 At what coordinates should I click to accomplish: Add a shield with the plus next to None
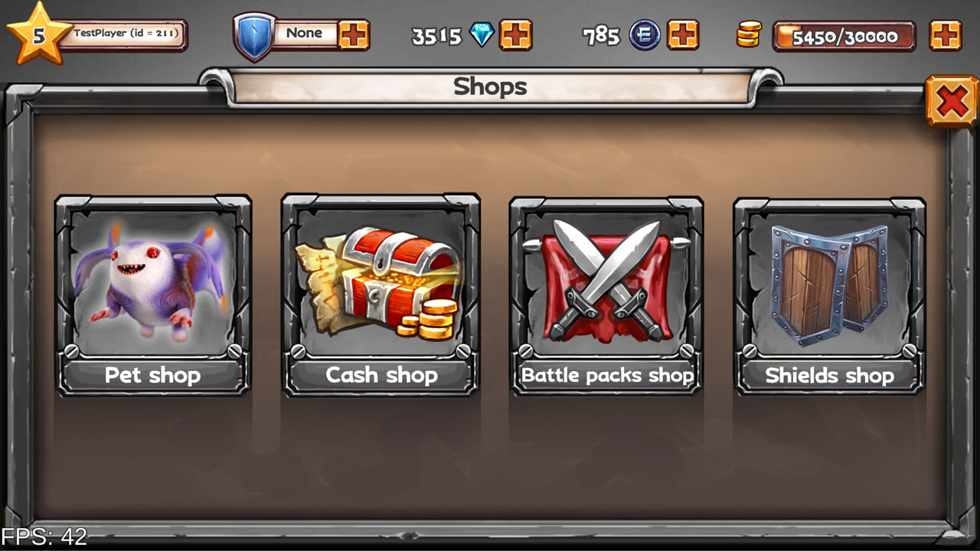point(354,35)
